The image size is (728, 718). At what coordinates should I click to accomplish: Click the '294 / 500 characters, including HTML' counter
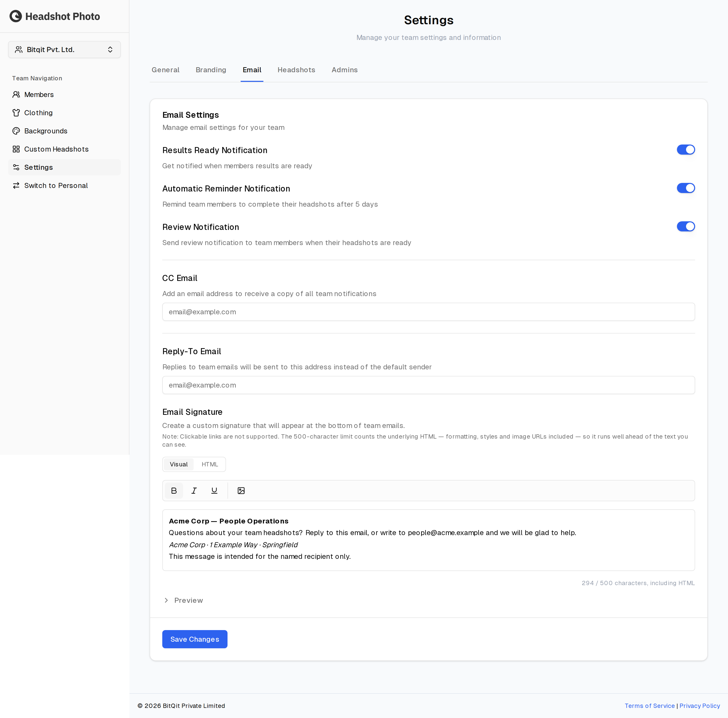[638, 583]
